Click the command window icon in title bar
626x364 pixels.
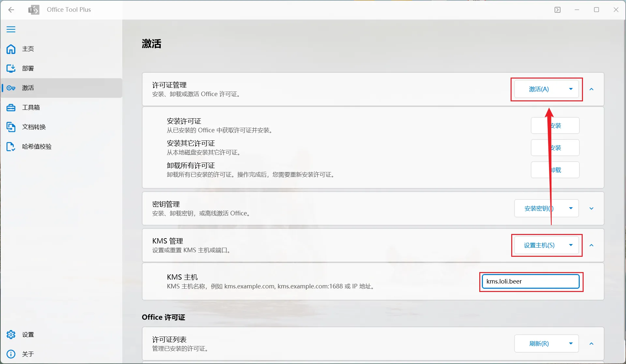click(x=558, y=10)
